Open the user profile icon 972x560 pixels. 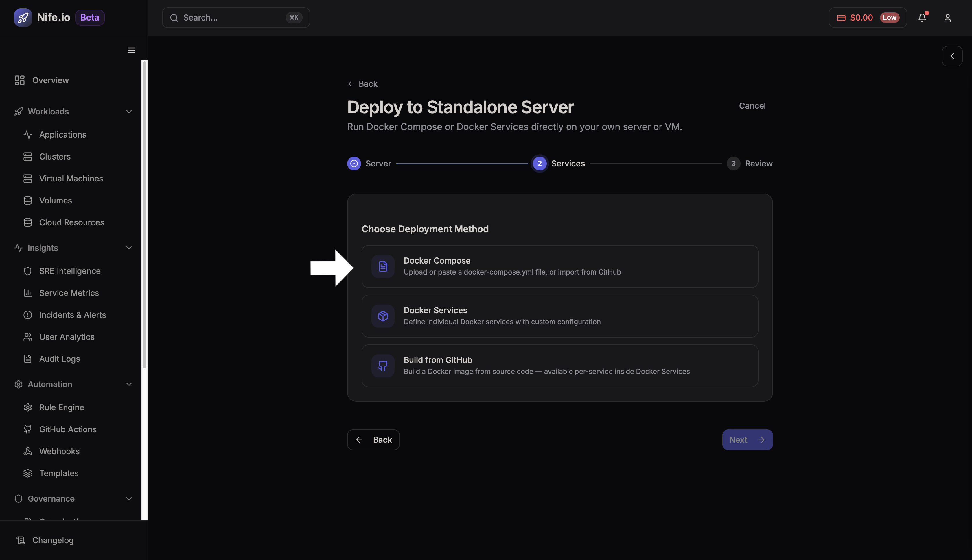[947, 18]
